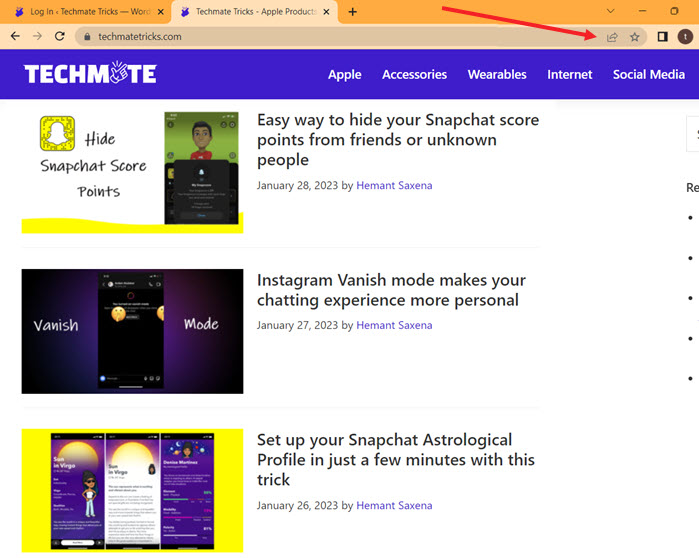The width and height of the screenshot is (699, 558).
Task: Open the Snapchat Astrological Profile article title
Action: [395, 460]
